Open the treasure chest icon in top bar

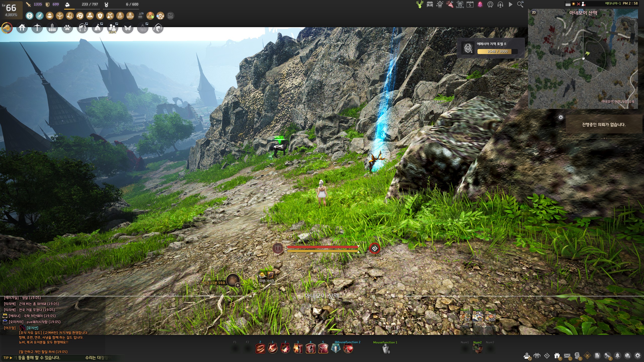tap(430, 4)
